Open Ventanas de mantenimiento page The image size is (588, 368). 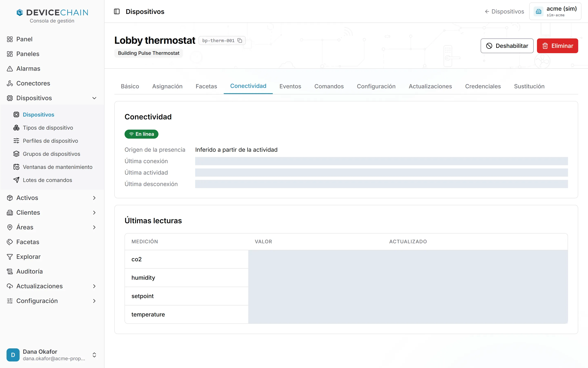tap(58, 167)
